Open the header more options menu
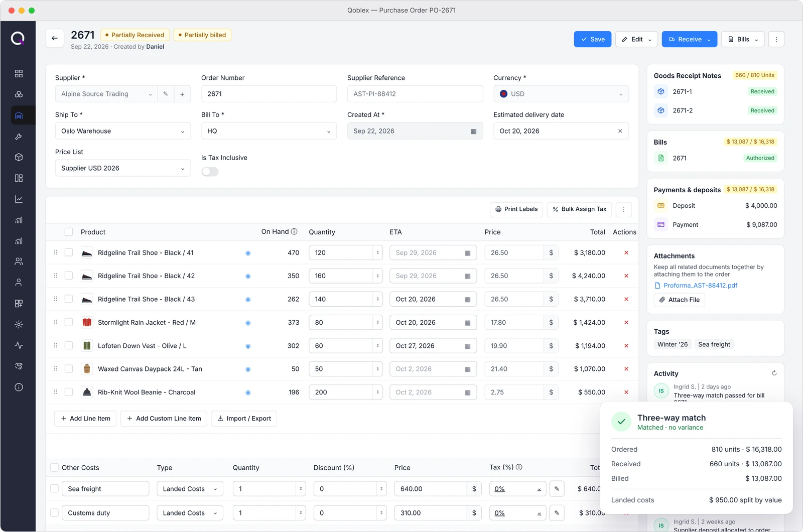Viewport: 803px width, 532px height. pyautogui.click(x=776, y=39)
